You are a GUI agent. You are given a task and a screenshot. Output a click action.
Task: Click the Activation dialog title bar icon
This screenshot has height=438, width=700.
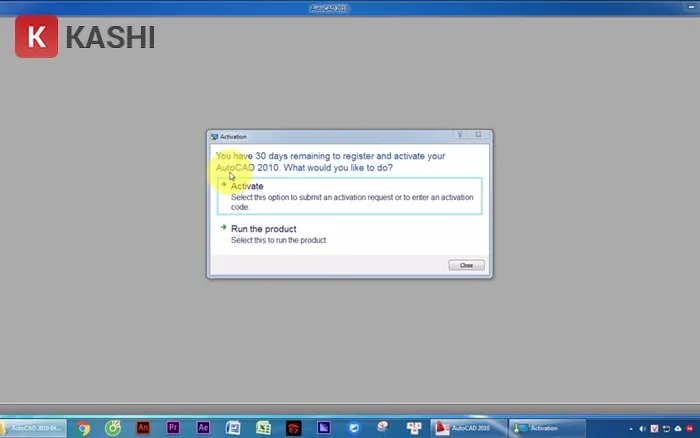[x=214, y=137]
